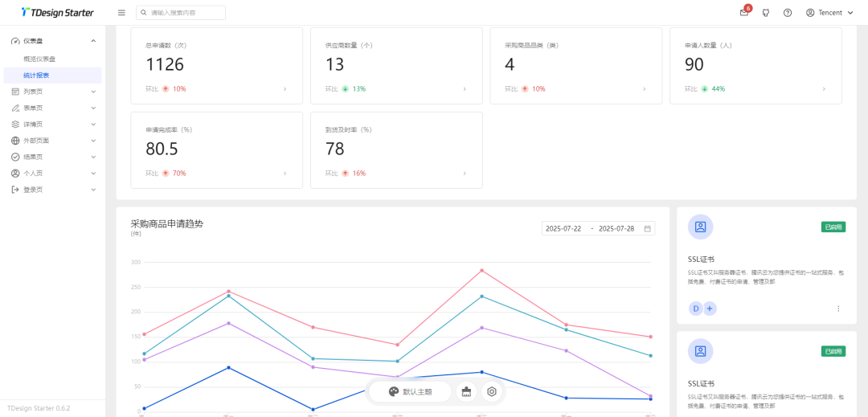This screenshot has width=868, height=417.
Task: Open the help question-mark icon
Action: click(x=788, y=13)
